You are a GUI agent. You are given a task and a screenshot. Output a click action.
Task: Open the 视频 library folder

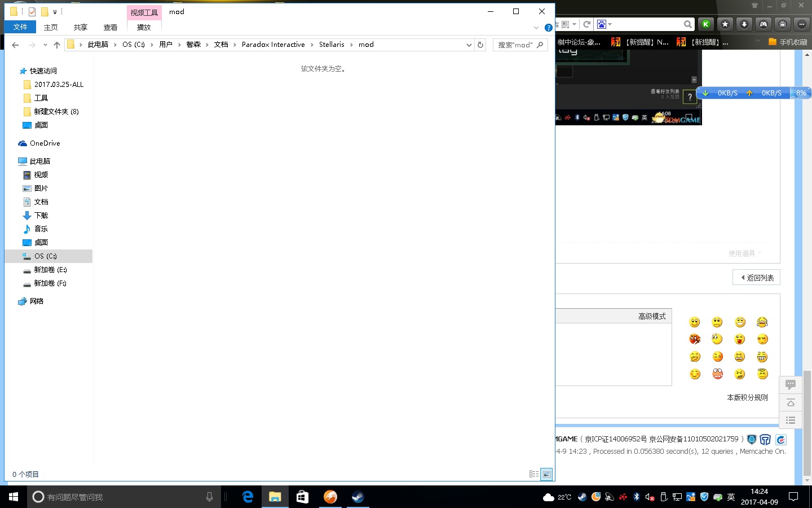point(41,175)
